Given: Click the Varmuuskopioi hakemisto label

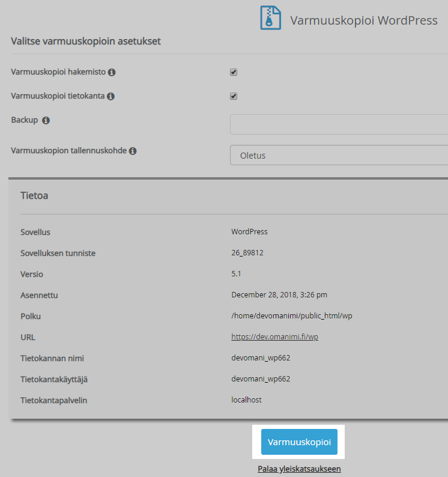Looking at the screenshot, I should [58, 72].
